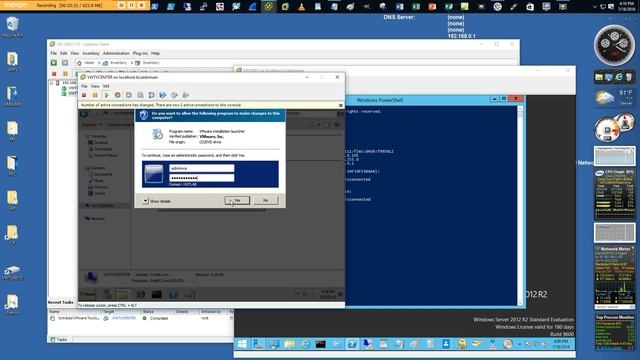Click the Network Meter gadget
This screenshot has width=640, height=360.
(x=614, y=277)
